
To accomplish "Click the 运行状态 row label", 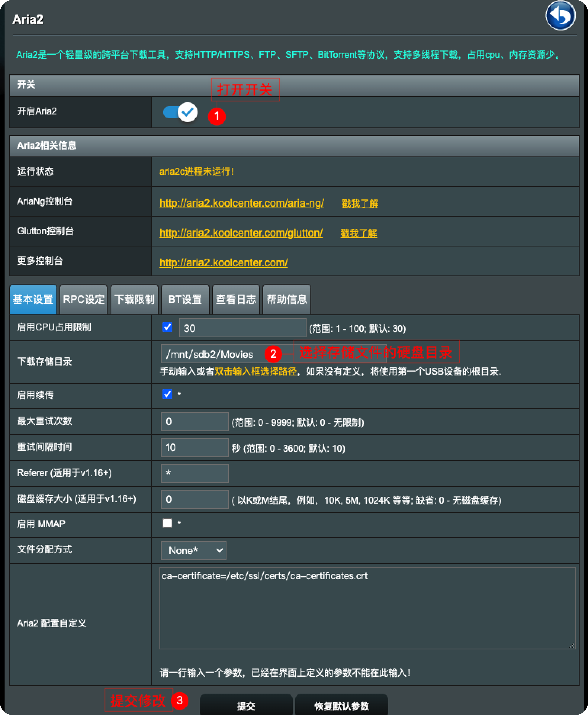I will 35,171.
